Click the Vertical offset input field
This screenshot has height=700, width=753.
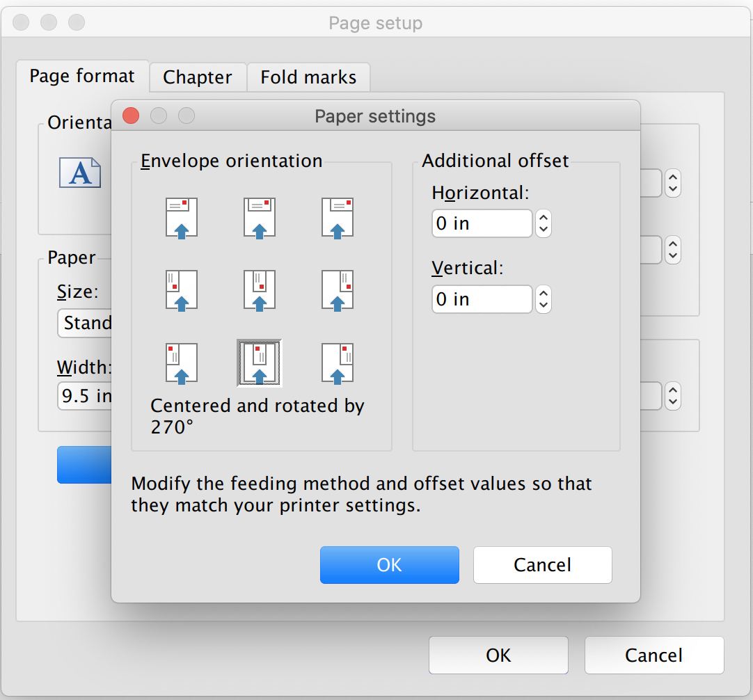[x=482, y=299]
